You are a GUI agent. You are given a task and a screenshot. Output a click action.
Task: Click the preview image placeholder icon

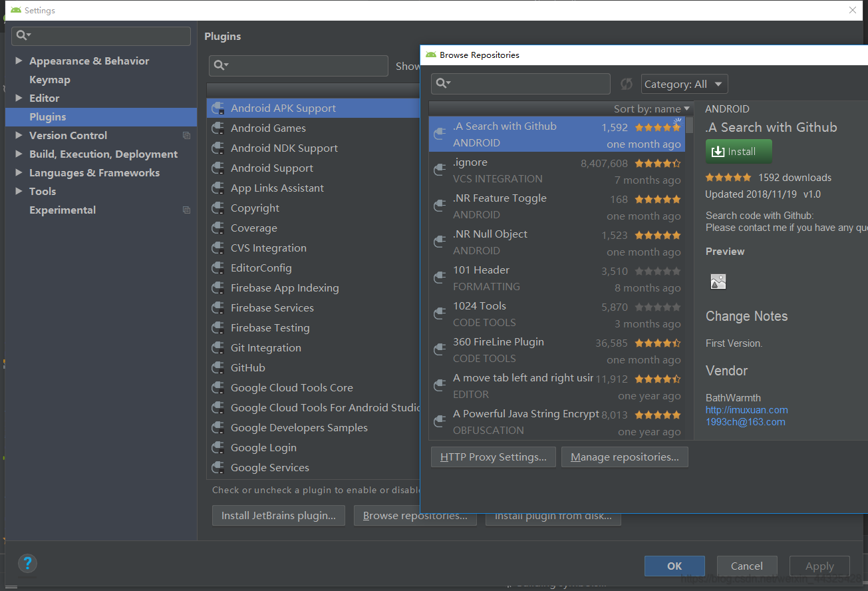tap(718, 282)
